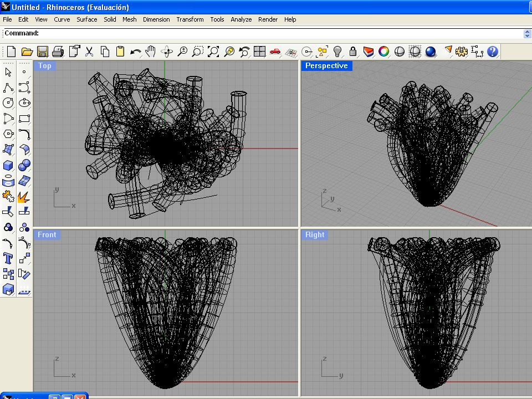Click the color wheel icon
Viewport: 532px width, 399px height.
pyautogui.click(x=383, y=52)
